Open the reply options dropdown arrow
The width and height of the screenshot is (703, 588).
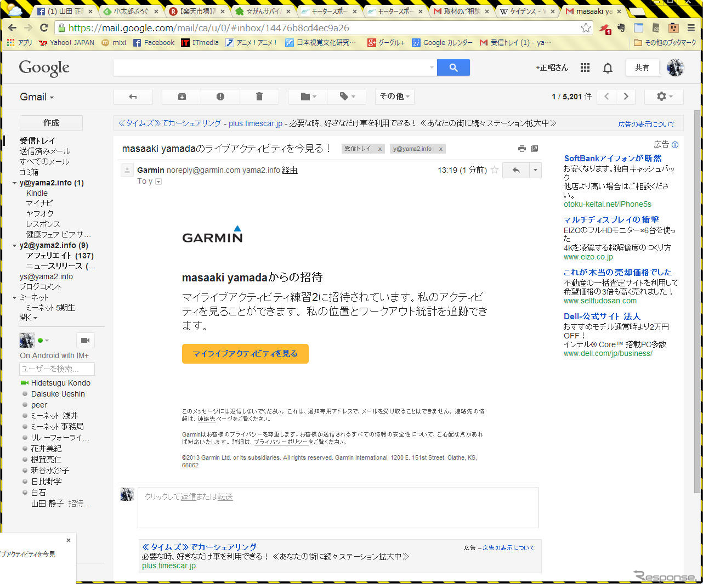tap(535, 170)
